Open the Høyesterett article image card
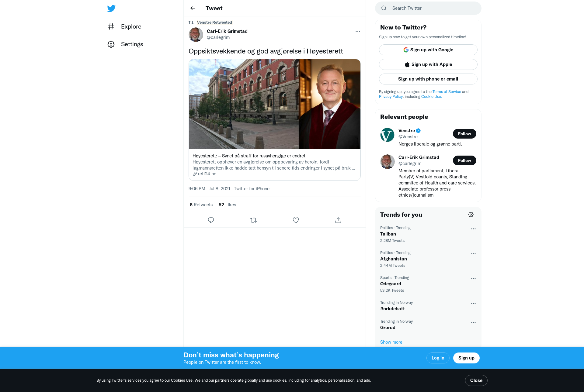 pyautogui.click(x=275, y=104)
